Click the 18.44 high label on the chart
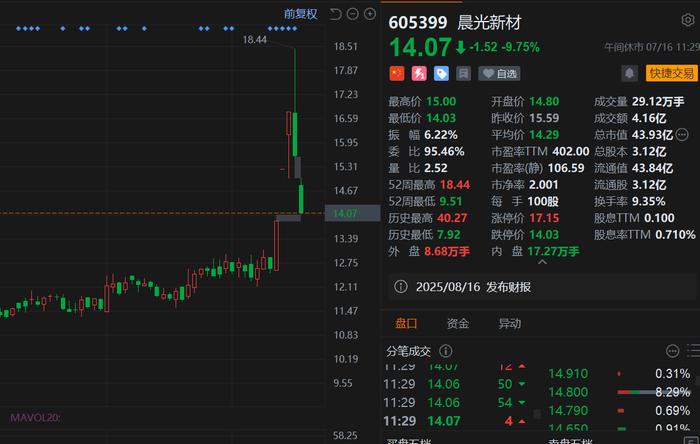Image resolution: width=700 pixels, height=444 pixels. [254, 40]
